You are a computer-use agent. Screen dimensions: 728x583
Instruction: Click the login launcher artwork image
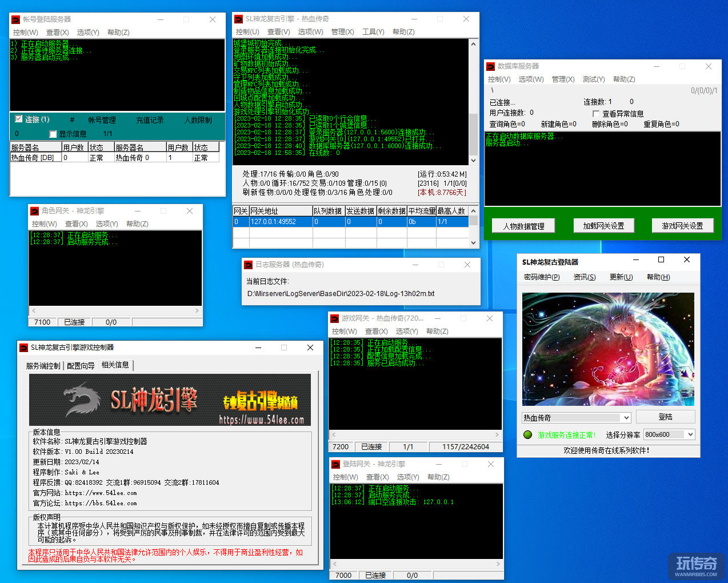(x=608, y=349)
